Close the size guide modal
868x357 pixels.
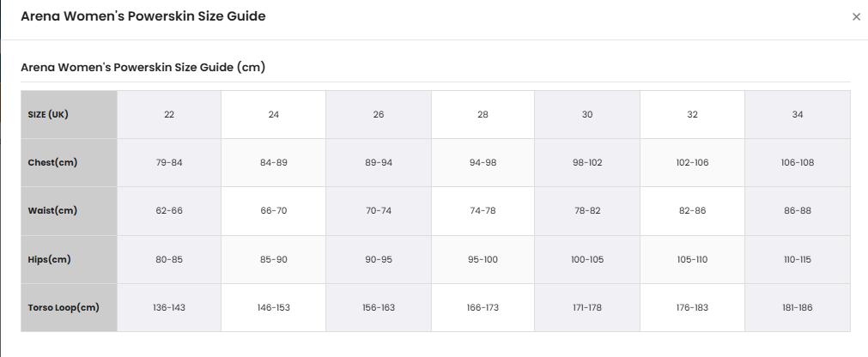[x=856, y=17]
